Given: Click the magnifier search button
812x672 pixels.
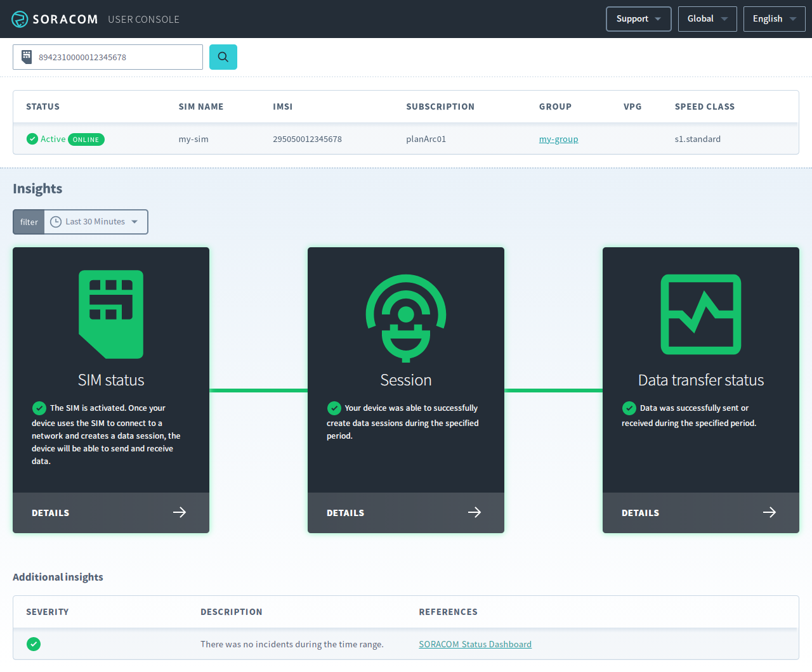Looking at the screenshot, I should [223, 57].
